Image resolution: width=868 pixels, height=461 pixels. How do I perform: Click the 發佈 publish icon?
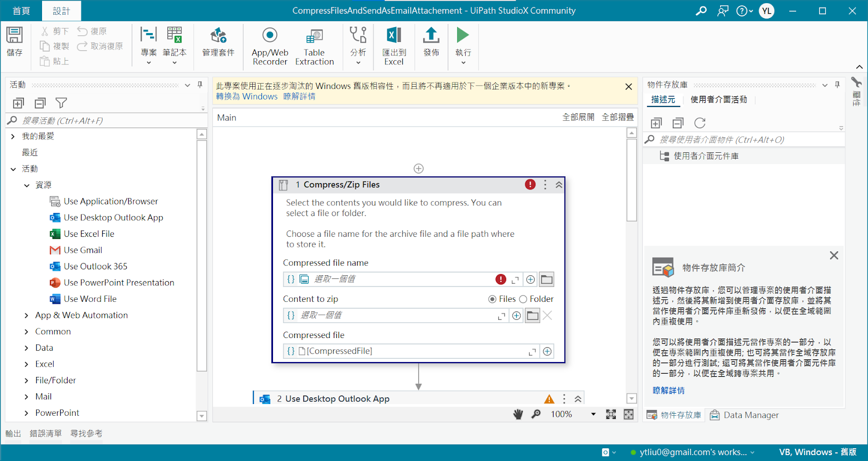(431, 35)
